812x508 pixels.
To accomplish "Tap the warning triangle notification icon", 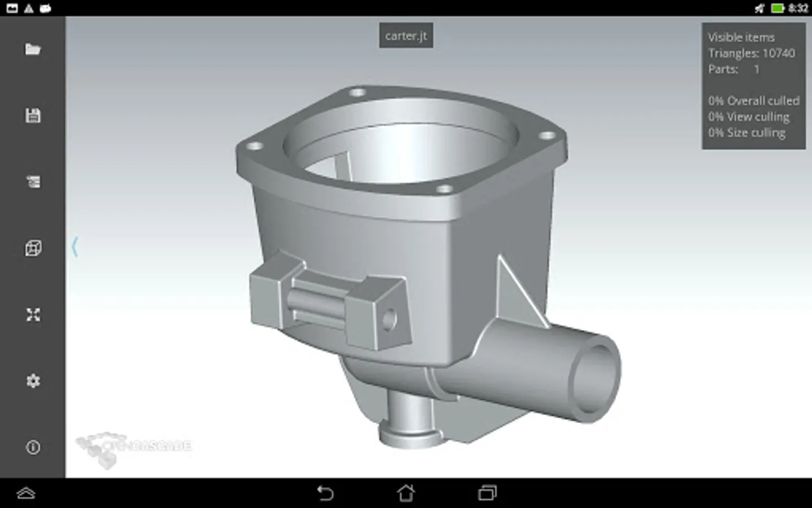I will (29, 8).
